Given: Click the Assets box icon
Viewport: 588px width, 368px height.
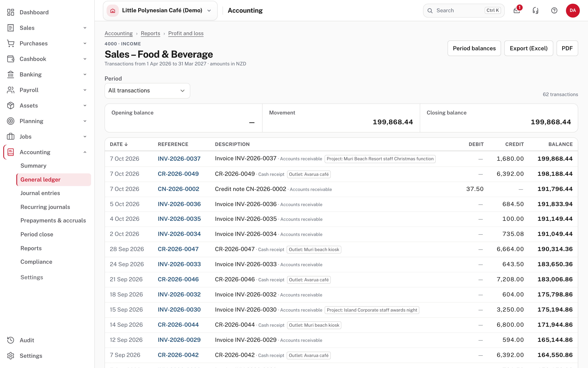Looking at the screenshot, I should (10, 106).
